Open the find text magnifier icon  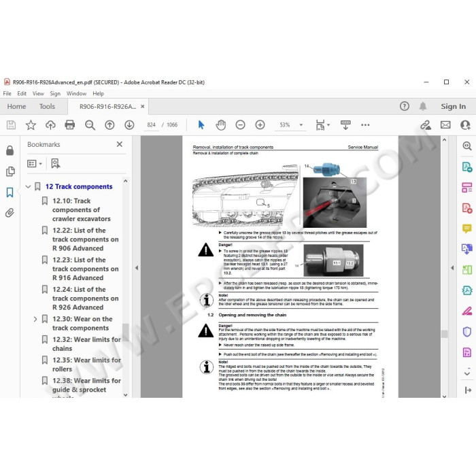coord(90,124)
